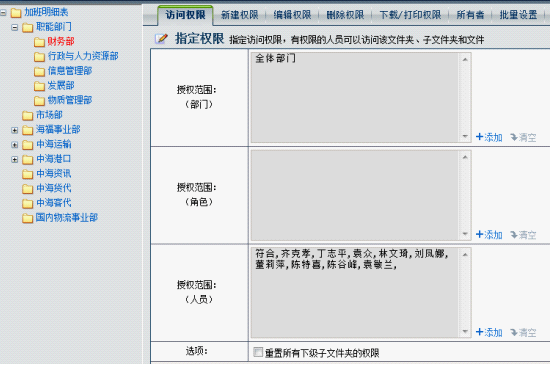Click the 角色 box scroll down arrow

tap(465, 234)
